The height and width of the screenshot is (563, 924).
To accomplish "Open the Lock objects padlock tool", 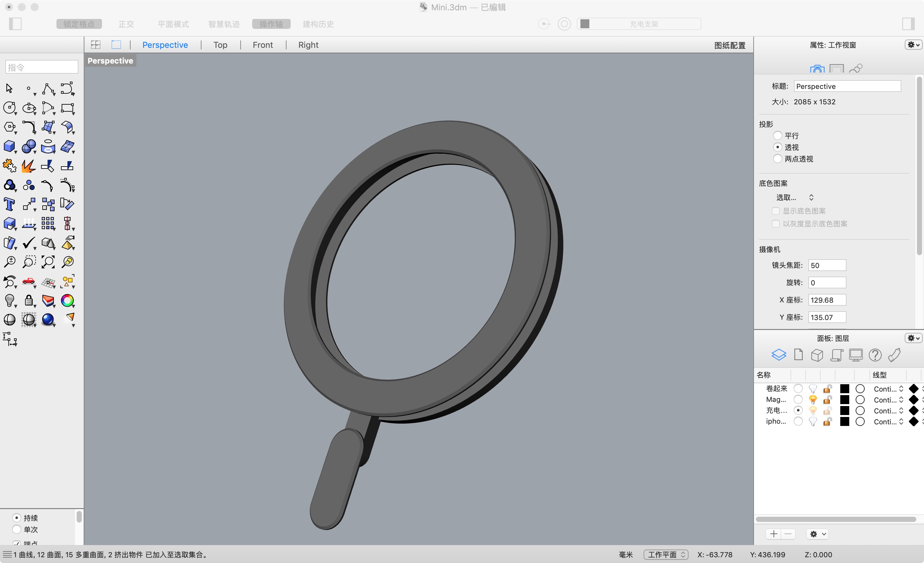I will (x=29, y=300).
